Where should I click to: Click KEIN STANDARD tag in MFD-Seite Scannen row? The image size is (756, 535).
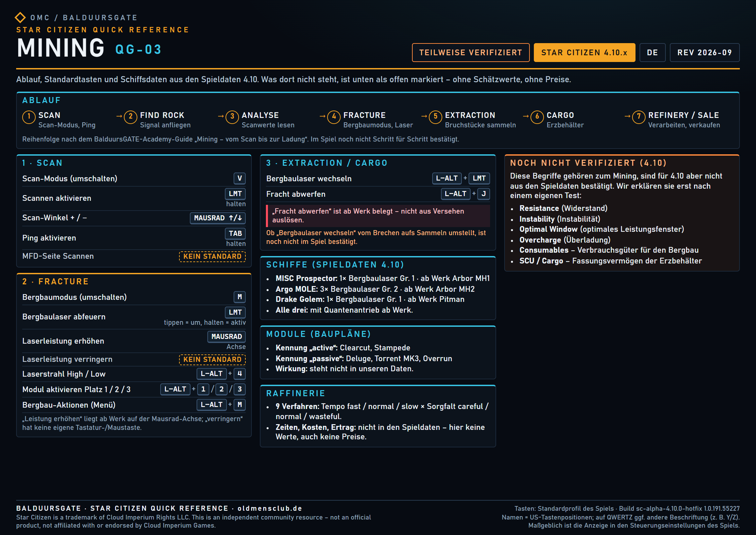[x=212, y=256]
